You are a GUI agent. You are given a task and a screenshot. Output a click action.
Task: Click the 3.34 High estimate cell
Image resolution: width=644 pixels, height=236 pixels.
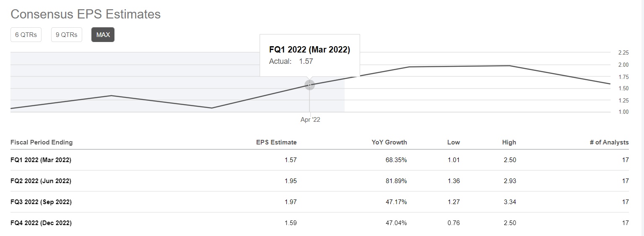(510, 202)
